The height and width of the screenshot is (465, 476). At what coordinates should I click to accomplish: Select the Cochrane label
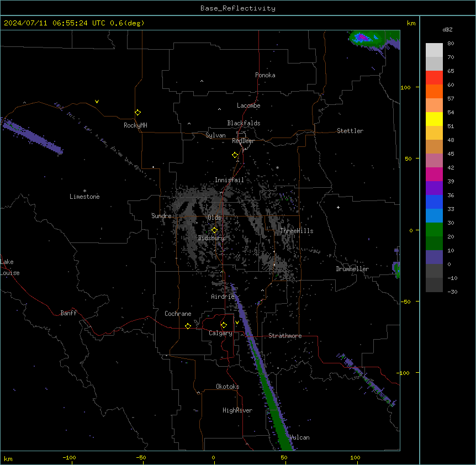pos(178,314)
